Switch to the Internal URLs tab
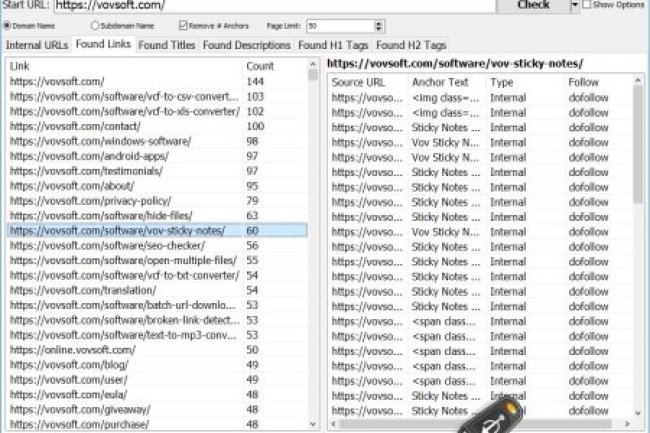Screen dimensions: 650x433 [x=36, y=45]
